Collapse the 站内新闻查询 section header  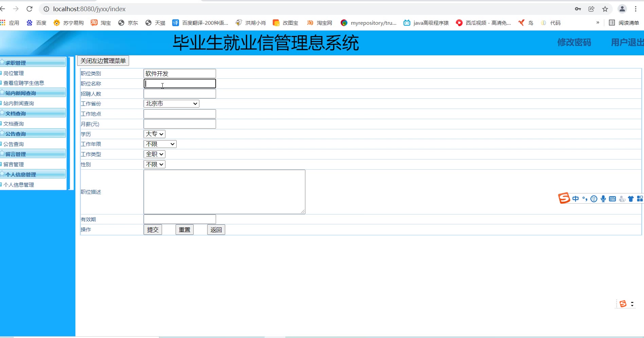point(33,93)
